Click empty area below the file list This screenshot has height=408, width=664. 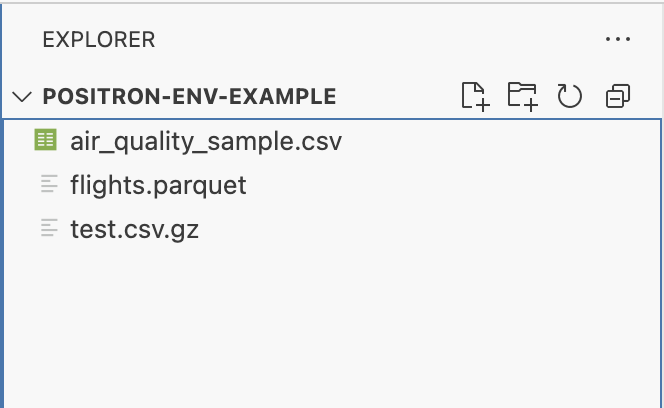tap(330, 330)
